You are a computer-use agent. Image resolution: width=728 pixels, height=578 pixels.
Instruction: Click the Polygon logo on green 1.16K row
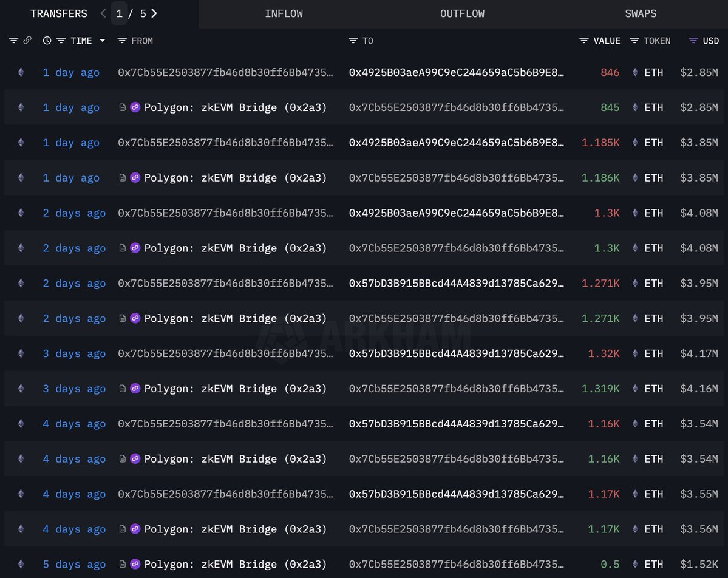(x=135, y=458)
